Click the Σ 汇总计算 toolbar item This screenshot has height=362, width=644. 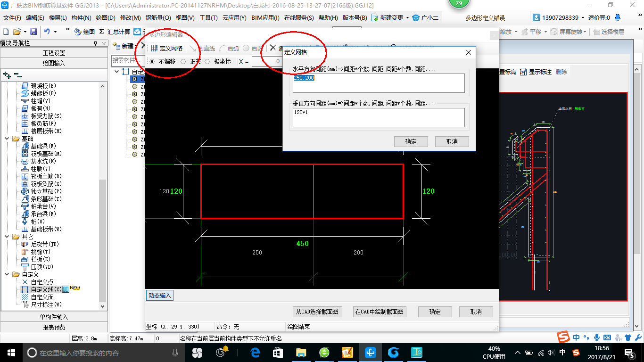point(115,32)
